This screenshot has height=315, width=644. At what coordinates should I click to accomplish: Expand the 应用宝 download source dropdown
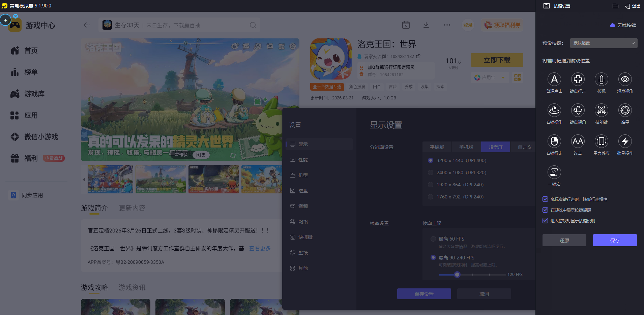(503, 77)
